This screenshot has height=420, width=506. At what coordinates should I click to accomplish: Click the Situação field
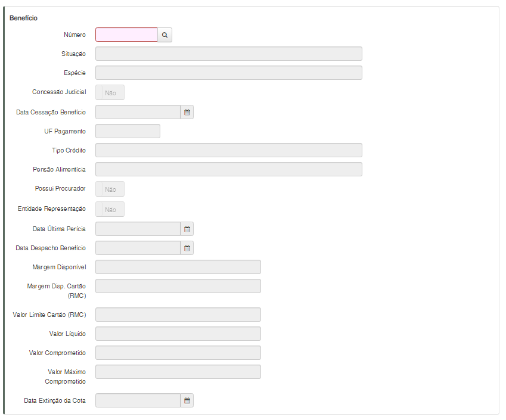(228, 54)
